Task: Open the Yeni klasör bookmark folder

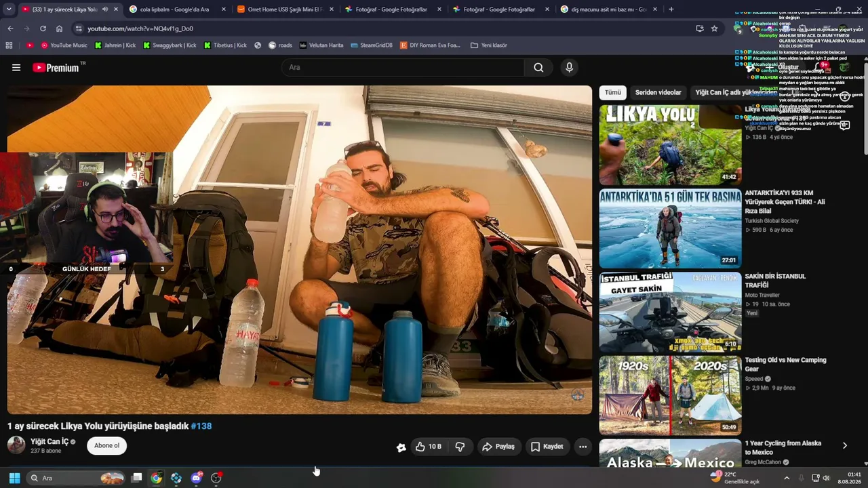Action: (x=488, y=45)
